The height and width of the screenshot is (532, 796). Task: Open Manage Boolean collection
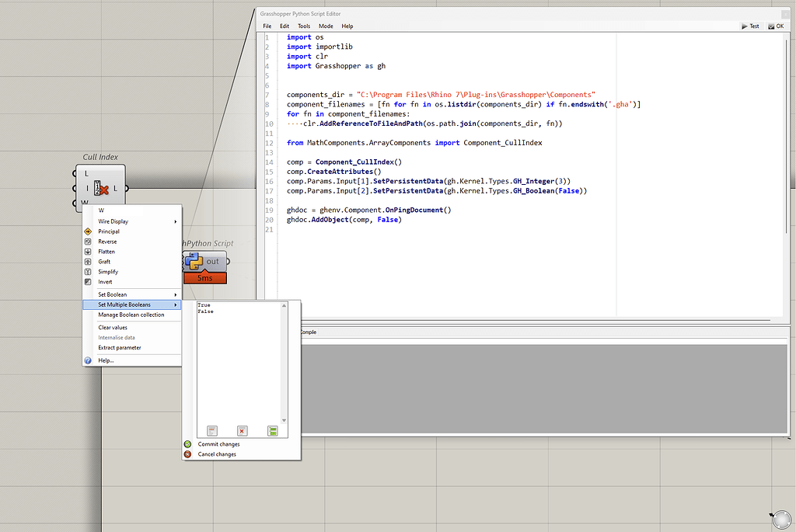[131, 315]
